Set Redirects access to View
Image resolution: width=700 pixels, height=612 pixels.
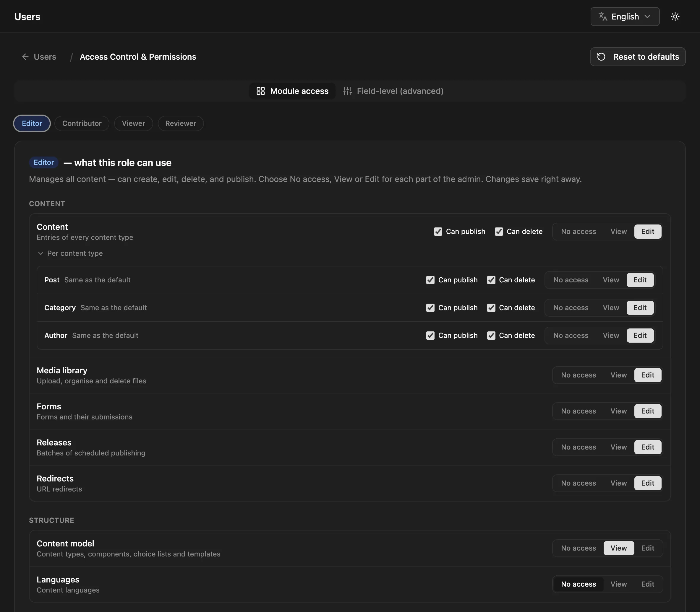click(x=618, y=483)
